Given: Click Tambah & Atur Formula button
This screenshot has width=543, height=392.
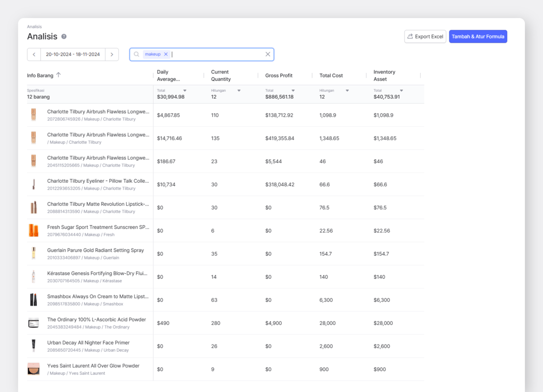Looking at the screenshot, I should pyautogui.click(x=478, y=37).
